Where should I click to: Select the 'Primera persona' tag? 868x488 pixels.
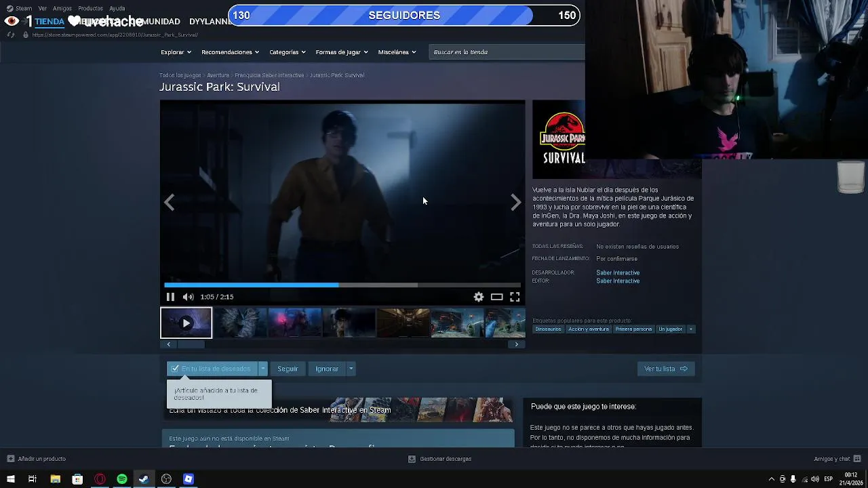633,329
